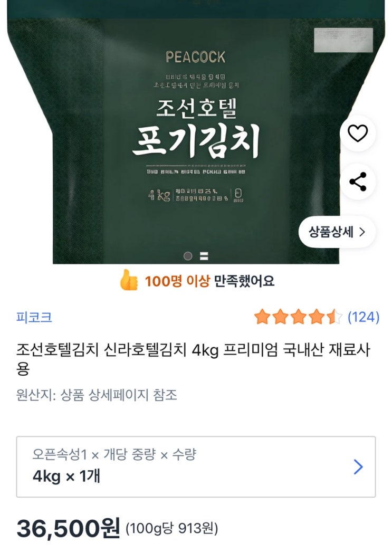Click the 원산지 origin information line
Viewport: 392px width, 553px height.
[x=97, y=395]
